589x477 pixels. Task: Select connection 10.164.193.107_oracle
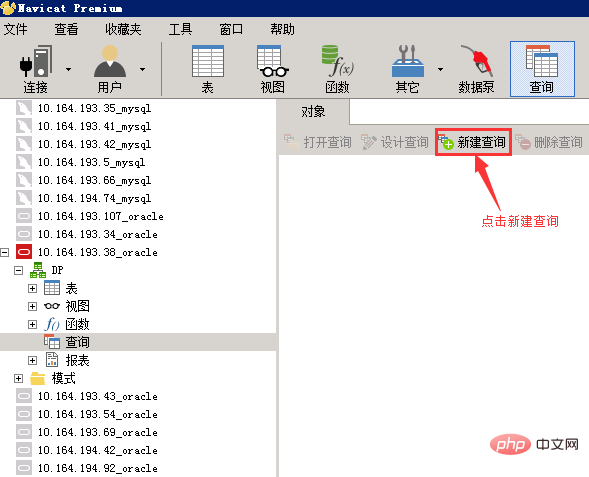point(101,216)
